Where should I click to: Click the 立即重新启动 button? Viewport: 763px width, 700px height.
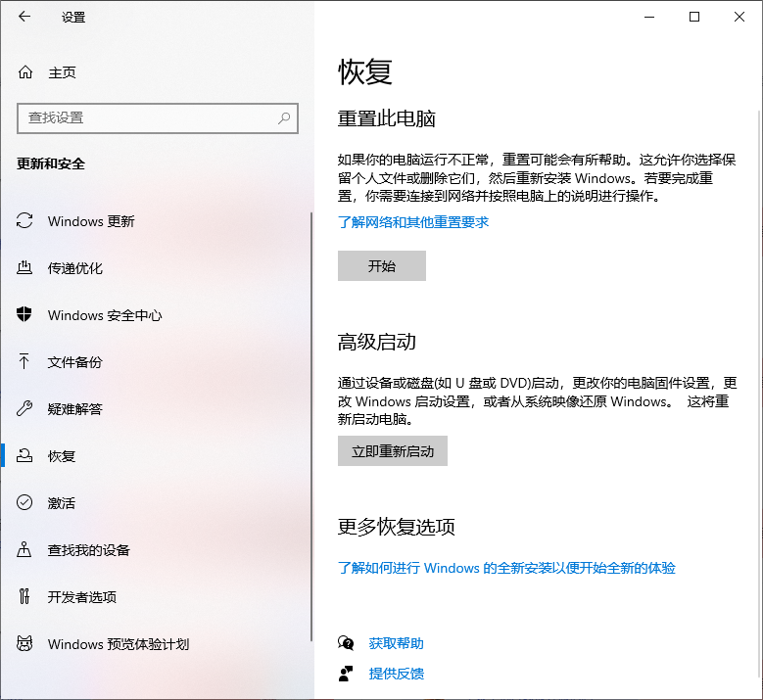(393, 451)
